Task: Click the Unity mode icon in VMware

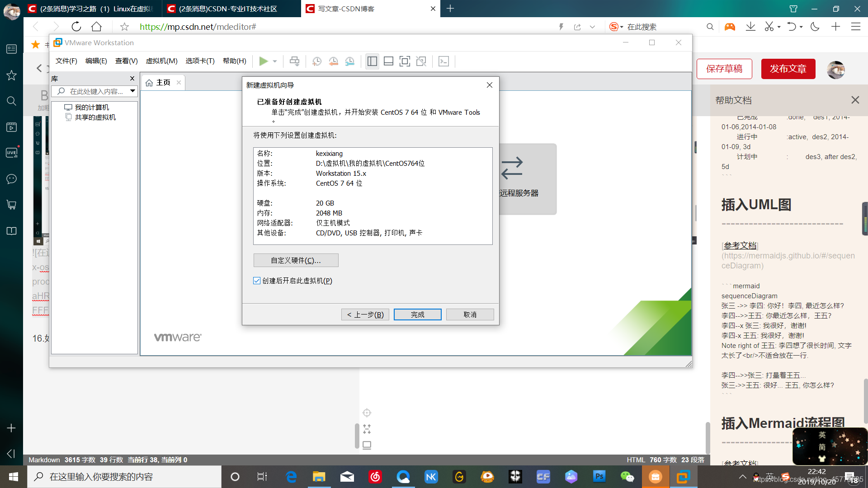Action: coord(421,61)
